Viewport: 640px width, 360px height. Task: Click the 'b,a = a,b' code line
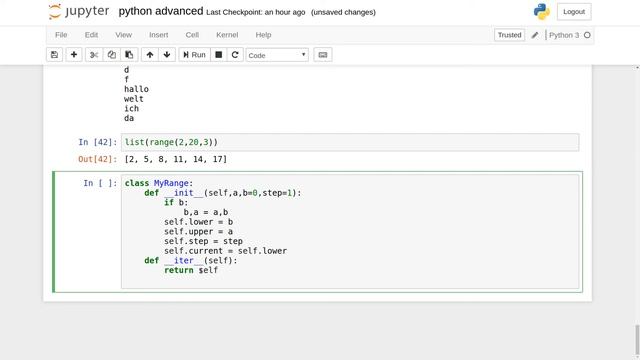point(206,212)
